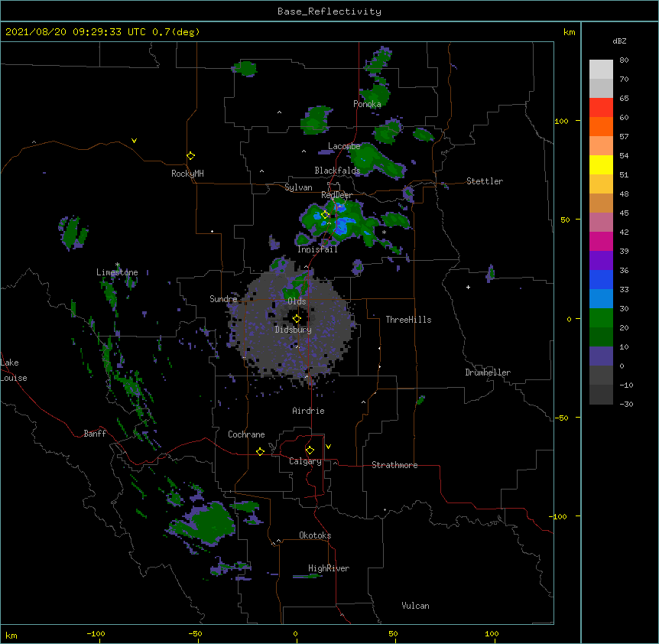Click the -30 value on the dBZ scale
Screen dimensions: 659x644
626,405
